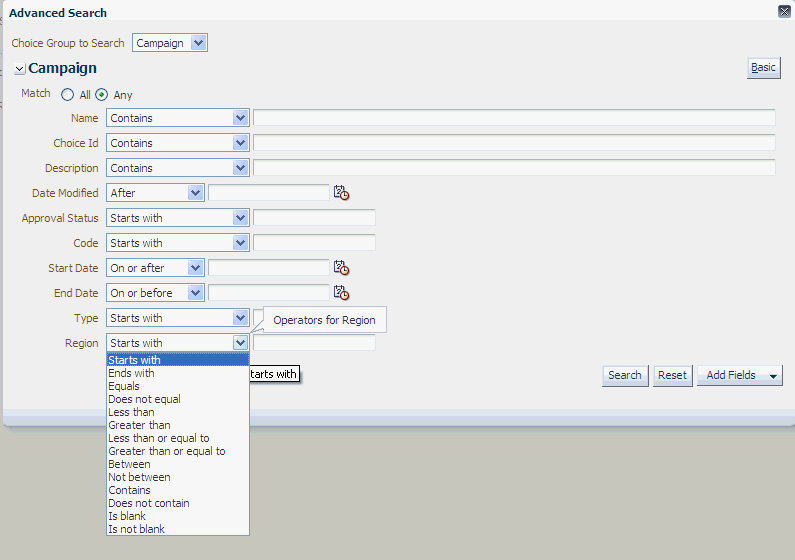Choose 'Greater than' option
795x560 pixels.
pos(177,425)
